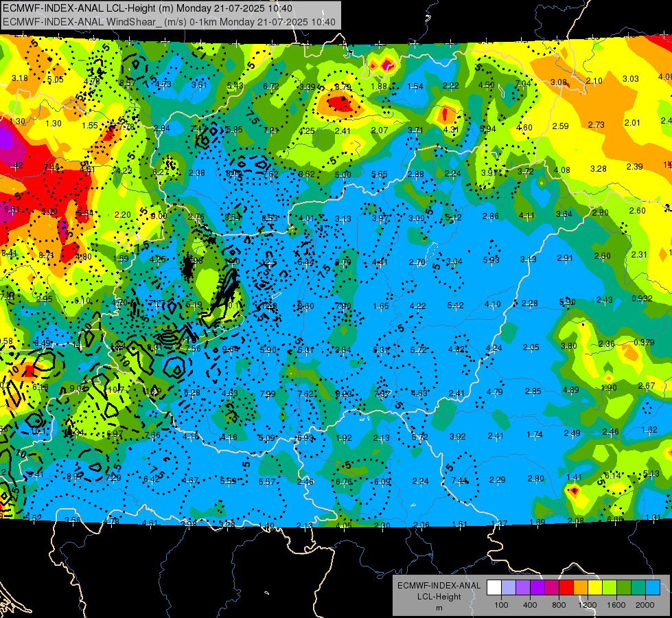Click the wind shear value 6.51
The image size is (672, 618).
pyautogui.click(x=12, y=209)
